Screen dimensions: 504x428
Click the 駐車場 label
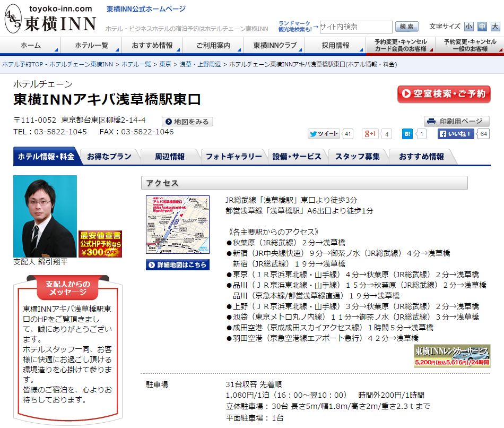point(157,384)
